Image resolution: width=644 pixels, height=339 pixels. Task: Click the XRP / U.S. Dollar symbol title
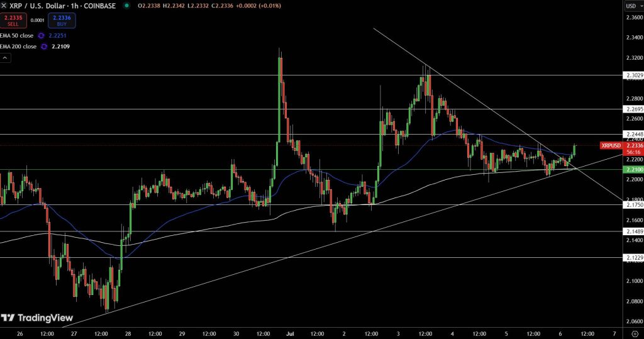[62, 6]
